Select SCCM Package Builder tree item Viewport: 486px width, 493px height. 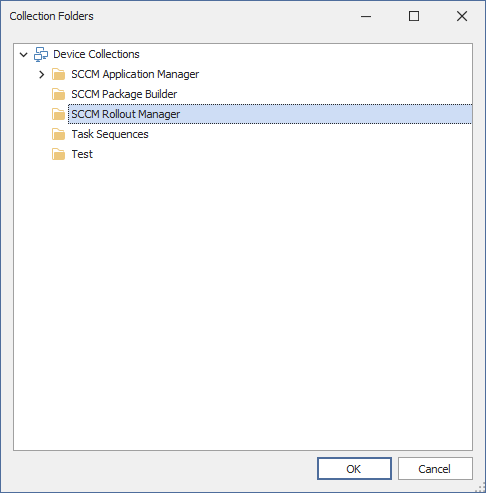124,94
